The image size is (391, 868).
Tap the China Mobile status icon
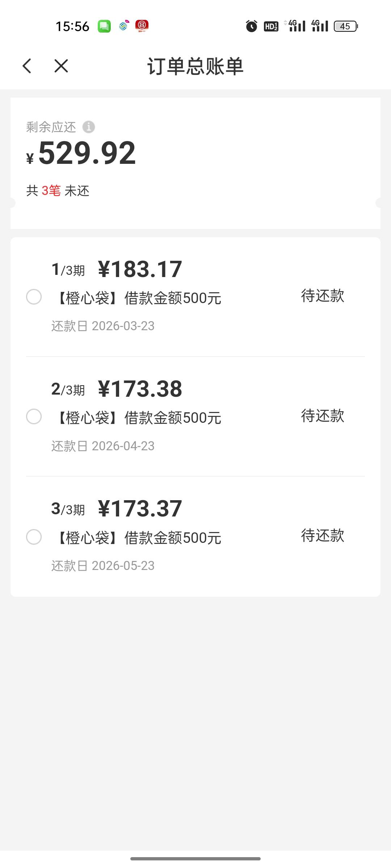(x=124, y=26)
